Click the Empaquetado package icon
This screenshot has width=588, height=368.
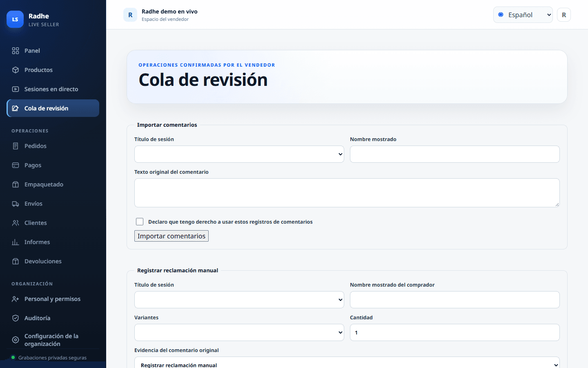click(16, 184)
